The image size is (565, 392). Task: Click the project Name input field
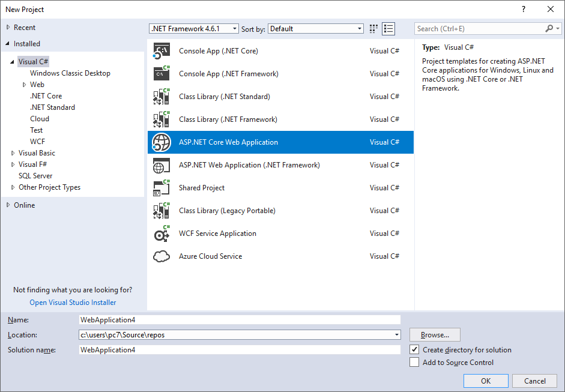pos(240,319)
